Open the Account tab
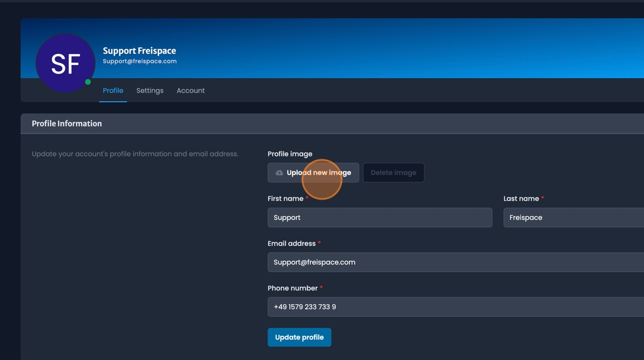Viewport: 644px width, 360px height. tap(190, 90)
